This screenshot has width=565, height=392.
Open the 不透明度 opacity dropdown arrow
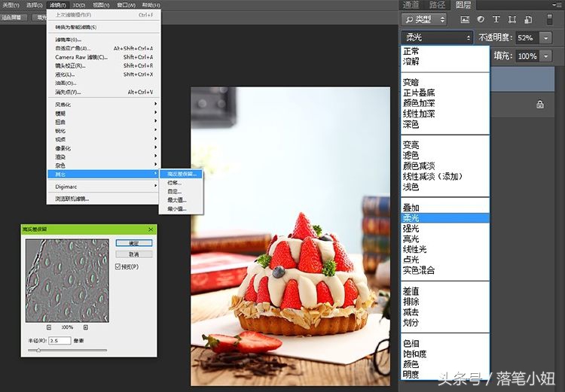click(x=547, y=37)
